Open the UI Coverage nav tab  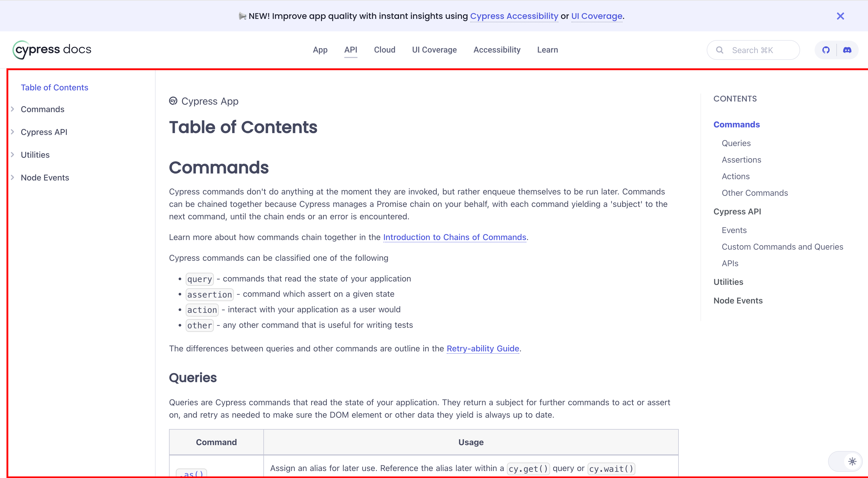(434, 50)
